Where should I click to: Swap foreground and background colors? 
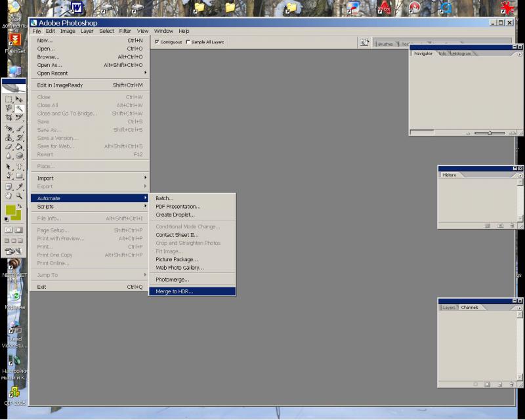pos(20,206)
